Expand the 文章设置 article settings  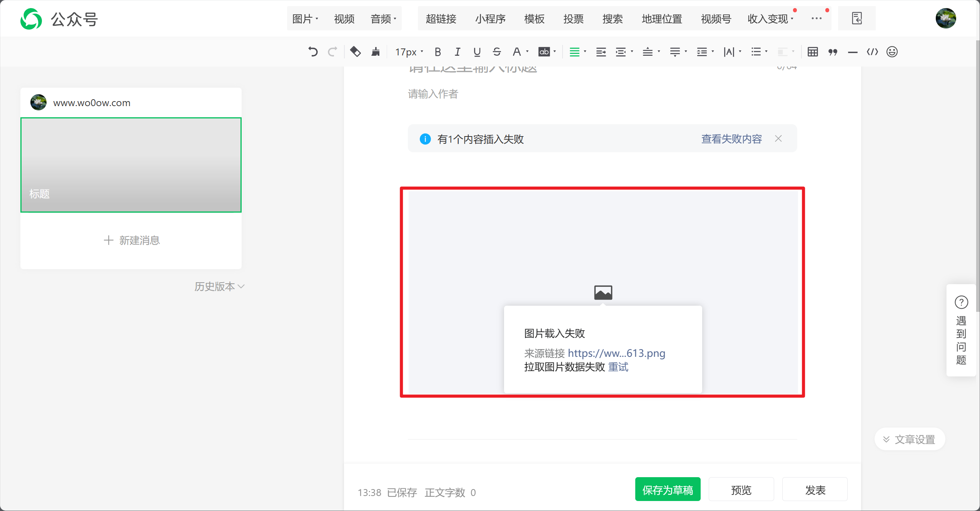(910, 439)
